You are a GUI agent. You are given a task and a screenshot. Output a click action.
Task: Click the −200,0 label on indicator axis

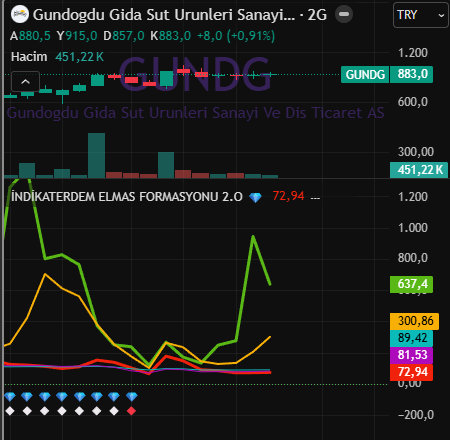(416, 415)
